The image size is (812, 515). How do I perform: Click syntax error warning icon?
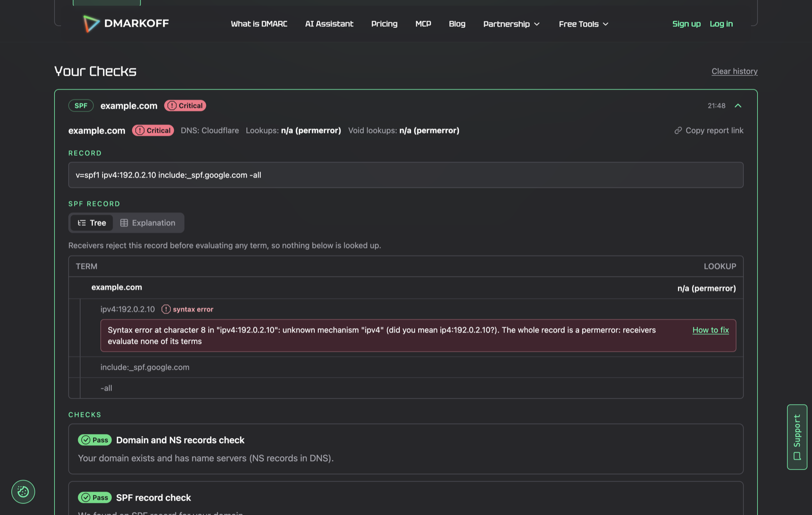(x=166, y=309)
